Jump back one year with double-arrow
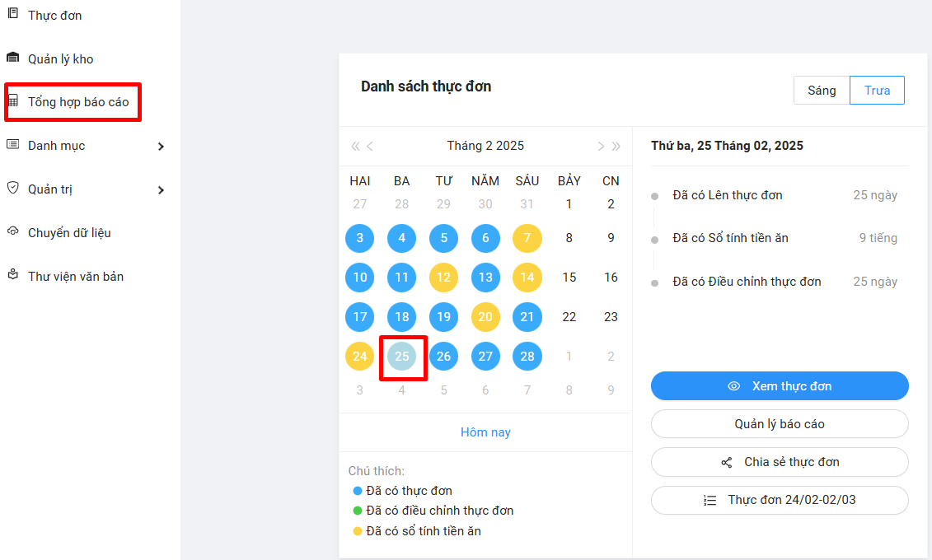 point(355,147)
